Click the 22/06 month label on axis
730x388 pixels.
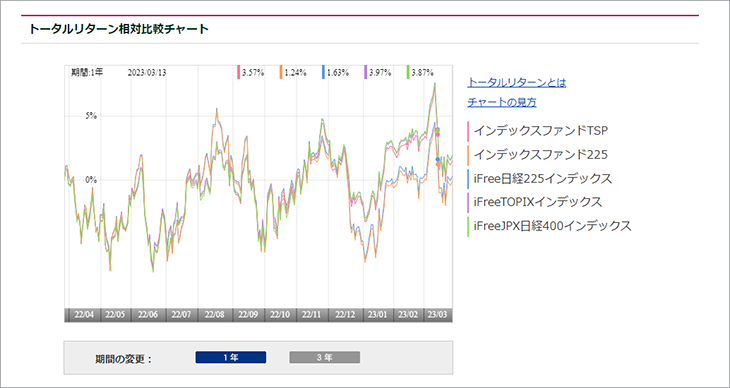pyautogui.click(x=148, y=314)
